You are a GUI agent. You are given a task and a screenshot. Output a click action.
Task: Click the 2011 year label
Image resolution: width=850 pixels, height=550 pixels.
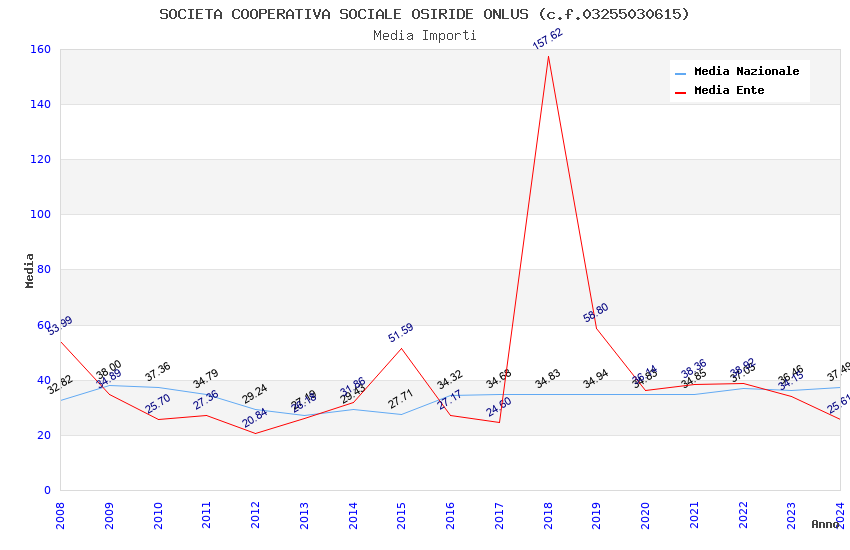(207, 515)
